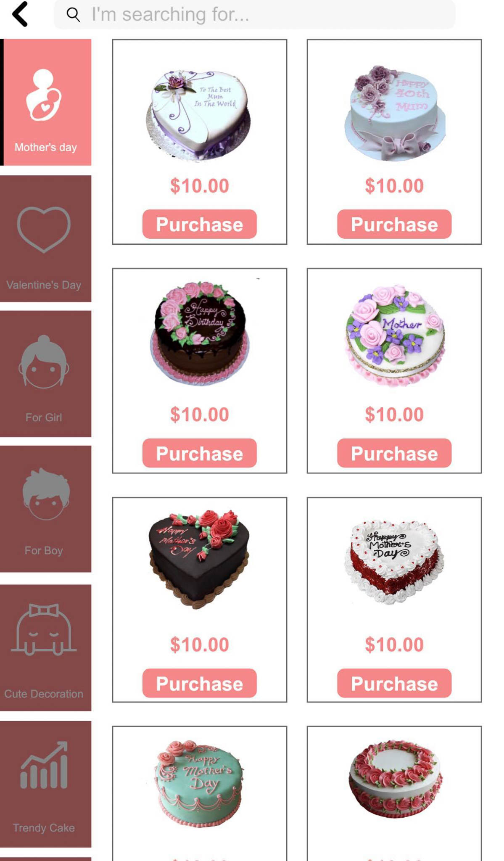504x861 pixels.
Task: View the Mother cake with pink roses
Action: pos(395,335)
